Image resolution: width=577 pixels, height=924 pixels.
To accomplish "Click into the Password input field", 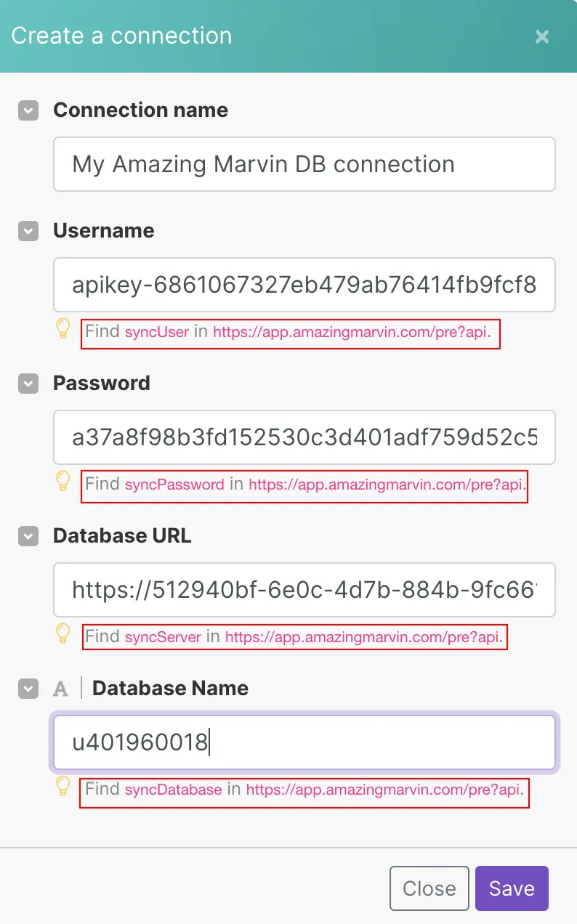I will pyautogui.click(x=304, y=437).
